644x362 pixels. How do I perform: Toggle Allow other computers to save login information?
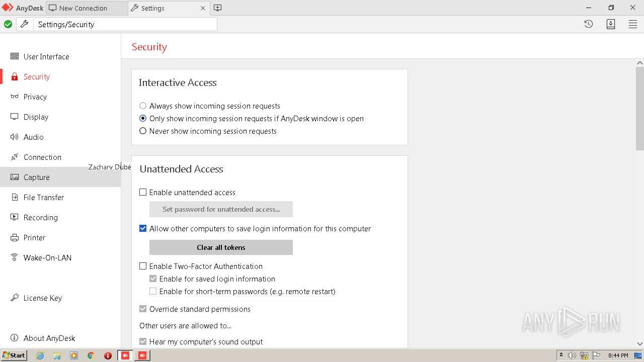[x=143, y=228]
